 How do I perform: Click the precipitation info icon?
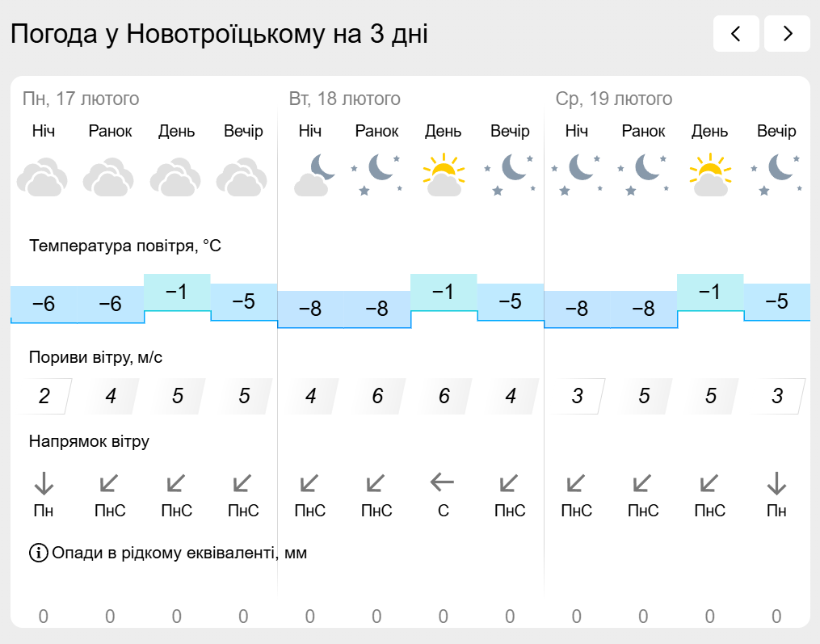[x=38, y=553]
